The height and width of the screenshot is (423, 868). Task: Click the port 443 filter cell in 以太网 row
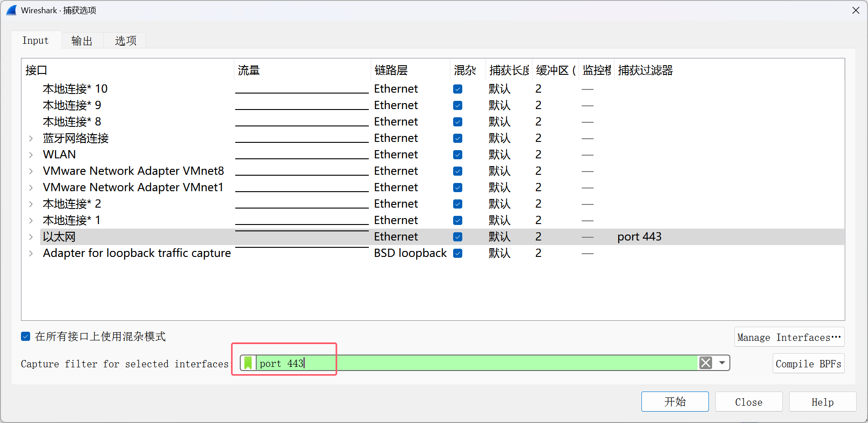coord(639,237)
